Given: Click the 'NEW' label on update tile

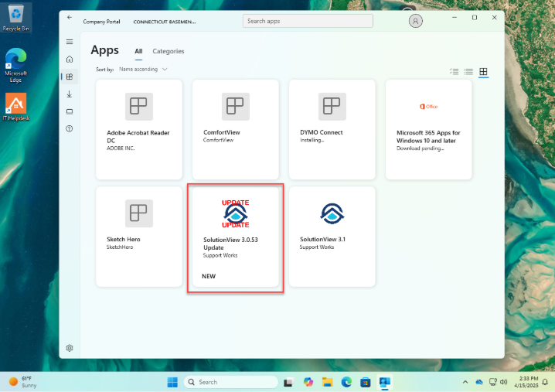Looking at the screenshot, I should (209, 276).
